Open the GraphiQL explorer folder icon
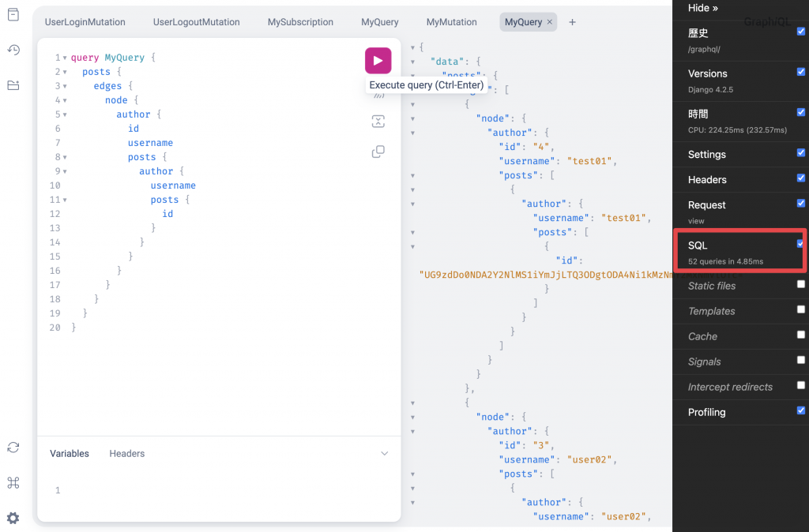 (13, 85)
